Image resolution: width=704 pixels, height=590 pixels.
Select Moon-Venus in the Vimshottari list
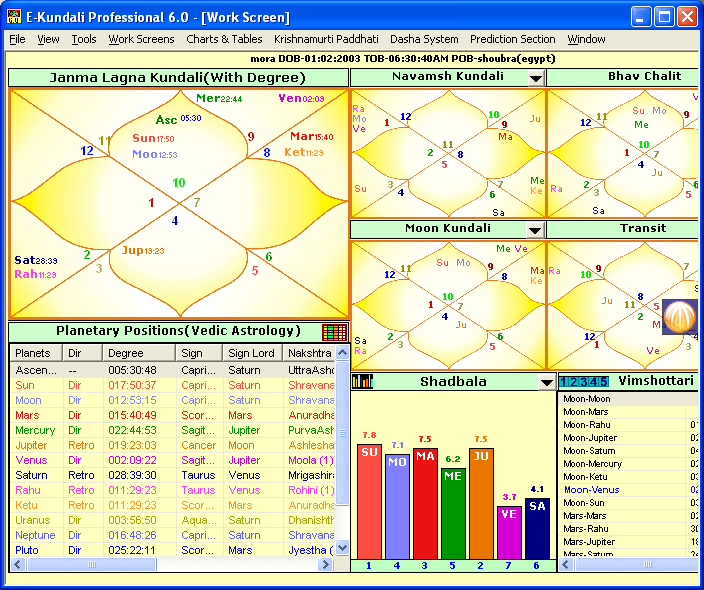pos(629,490)
